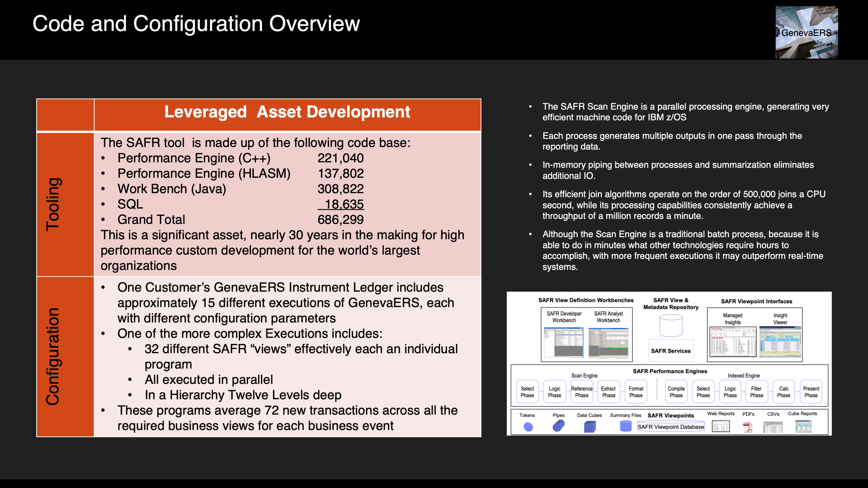
Task: Click Performance Engine (C++) text
Action: coord(194,158)
